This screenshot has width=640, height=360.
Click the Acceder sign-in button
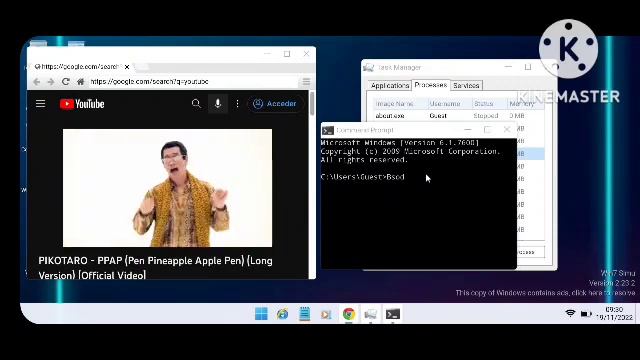pyautogui.click(x=275, y=104)
